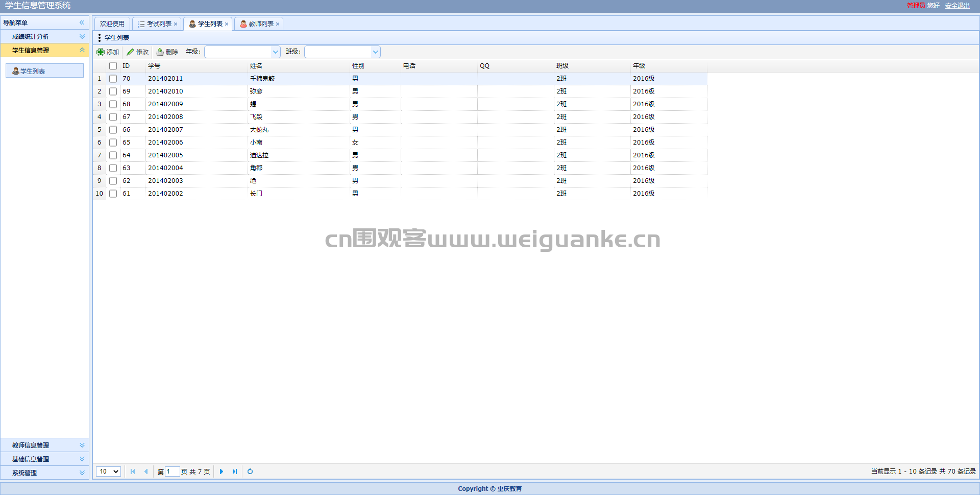
Task: Click the delete (删除) toolbar icon
Action: (160, 52)
